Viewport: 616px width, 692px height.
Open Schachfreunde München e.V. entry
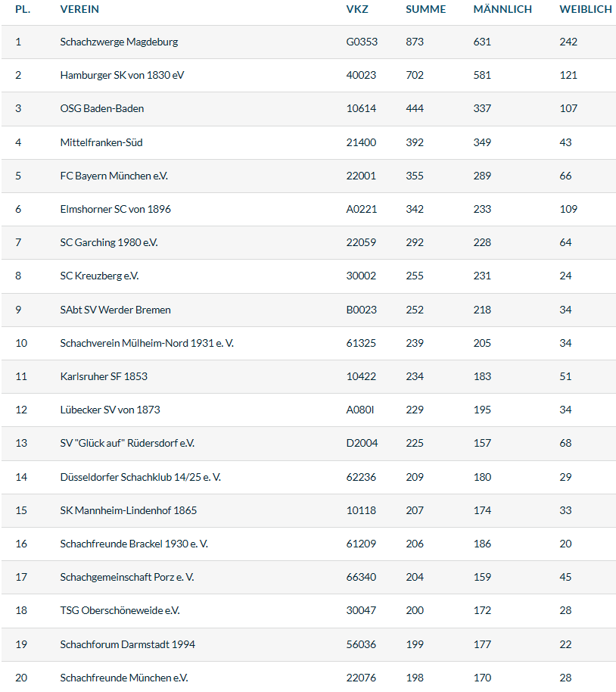124,678
